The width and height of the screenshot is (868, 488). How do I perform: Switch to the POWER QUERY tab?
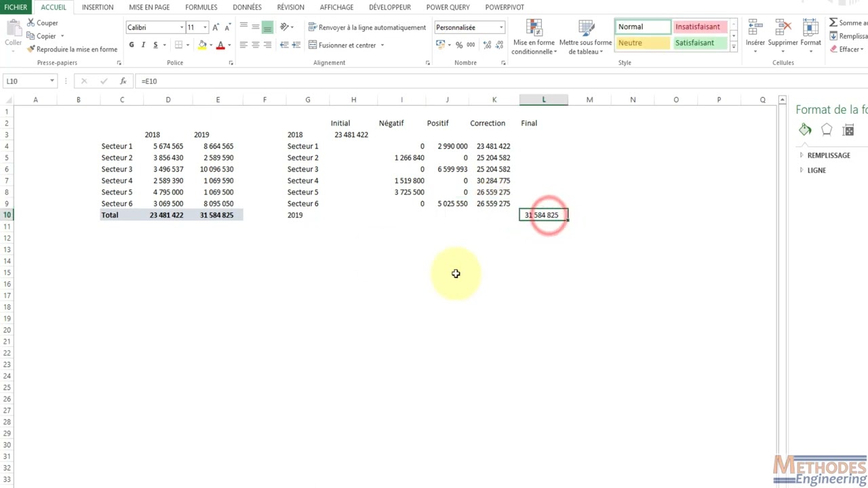[448, 7]
